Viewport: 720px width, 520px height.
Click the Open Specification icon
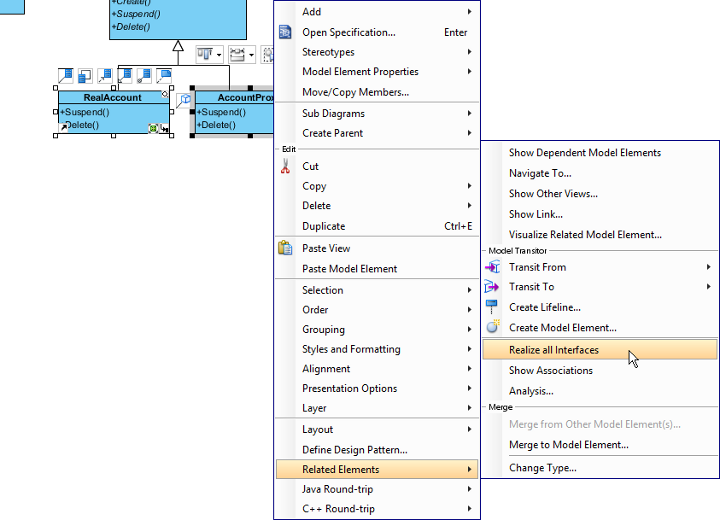[285, 32]
